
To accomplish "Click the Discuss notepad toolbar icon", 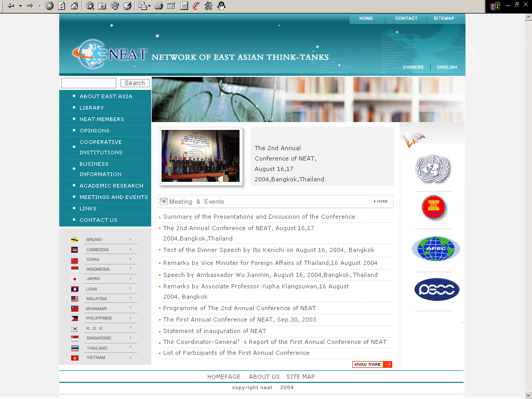I will [184, 6].
